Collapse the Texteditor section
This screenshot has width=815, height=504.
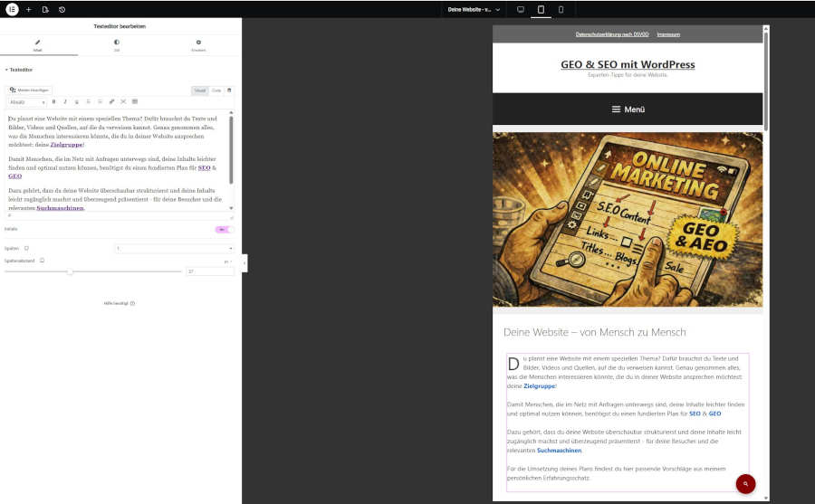pos(19,70)
